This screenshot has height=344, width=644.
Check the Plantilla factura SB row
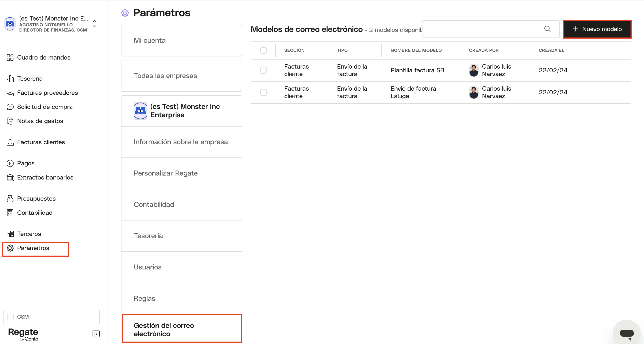tap(263, 70)
